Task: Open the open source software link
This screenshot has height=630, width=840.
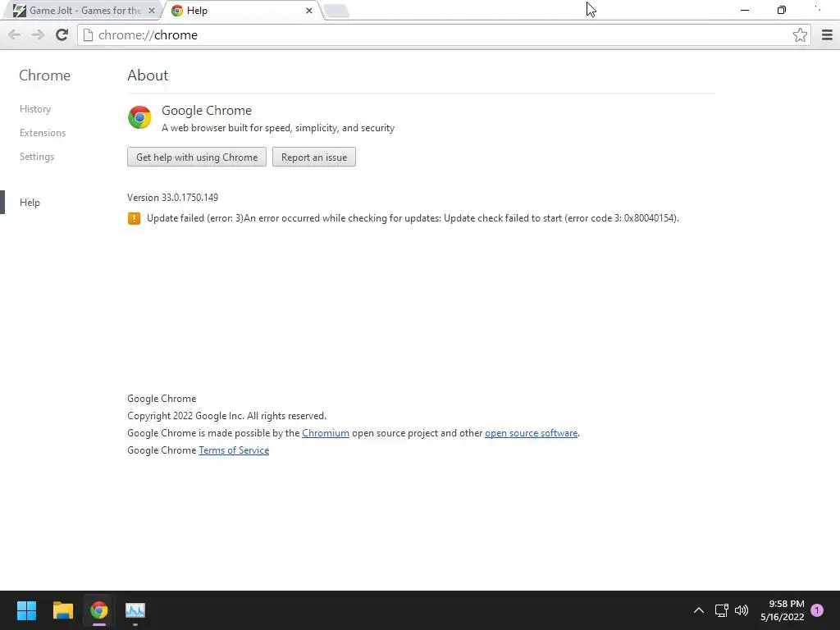Action: point(531,433)
